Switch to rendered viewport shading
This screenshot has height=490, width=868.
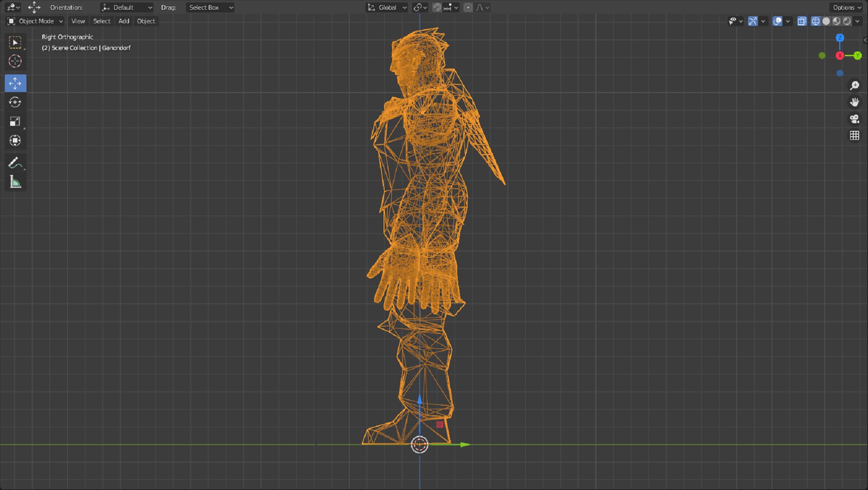847,21
